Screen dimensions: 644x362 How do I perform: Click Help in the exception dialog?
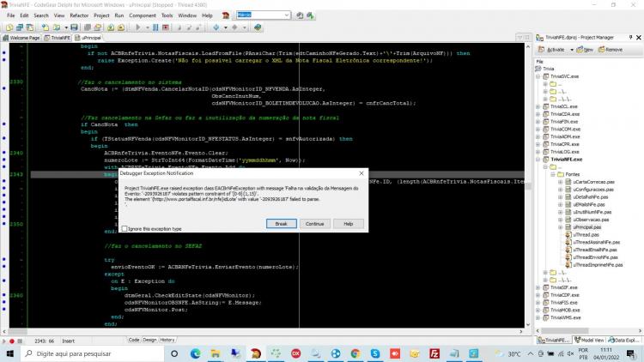349,224
